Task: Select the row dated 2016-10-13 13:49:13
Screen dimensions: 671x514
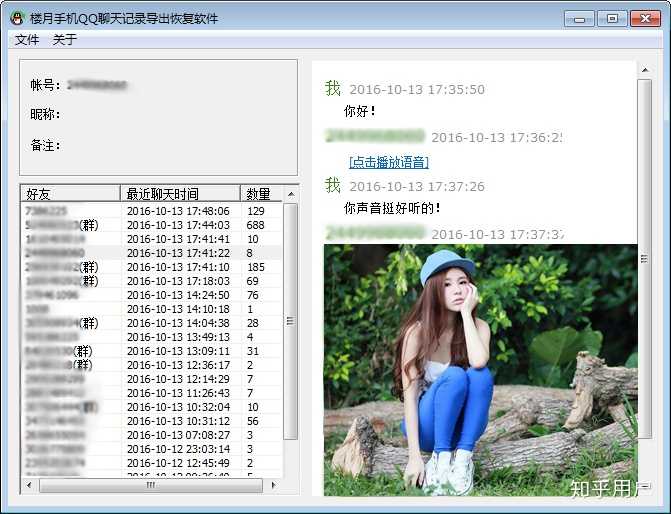Action: pos(151,337)
